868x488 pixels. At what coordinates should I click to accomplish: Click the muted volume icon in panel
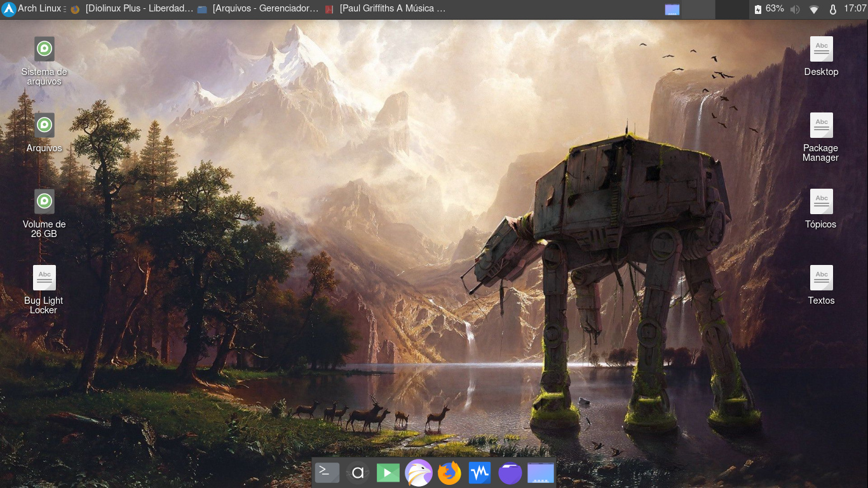click(x=795, y=9)
